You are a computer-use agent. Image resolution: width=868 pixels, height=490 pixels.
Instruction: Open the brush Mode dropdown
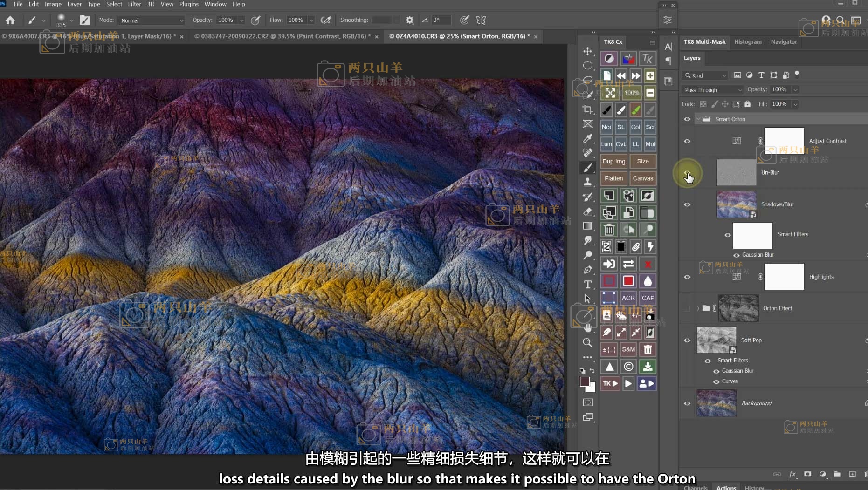click(x=152, y=20)
